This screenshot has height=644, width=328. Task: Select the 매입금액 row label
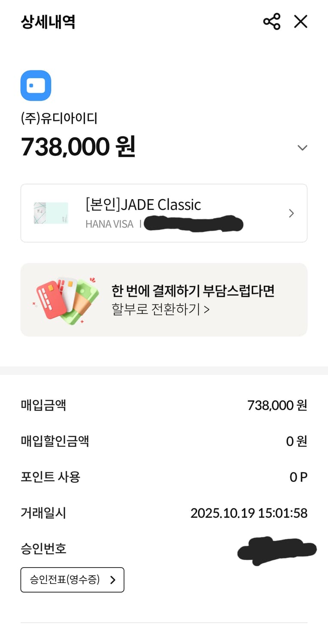click(43, 405)
